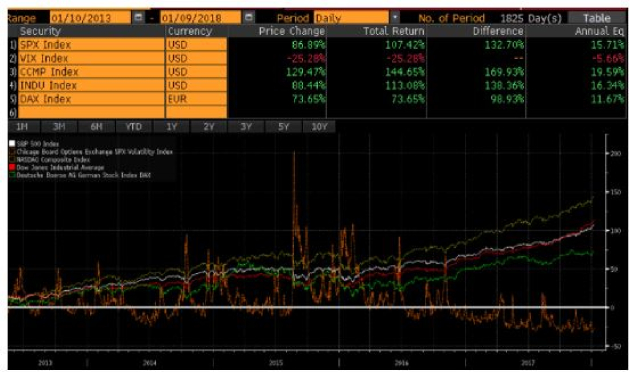Click the USD currency field for CCMP Index

coord(196,72)
